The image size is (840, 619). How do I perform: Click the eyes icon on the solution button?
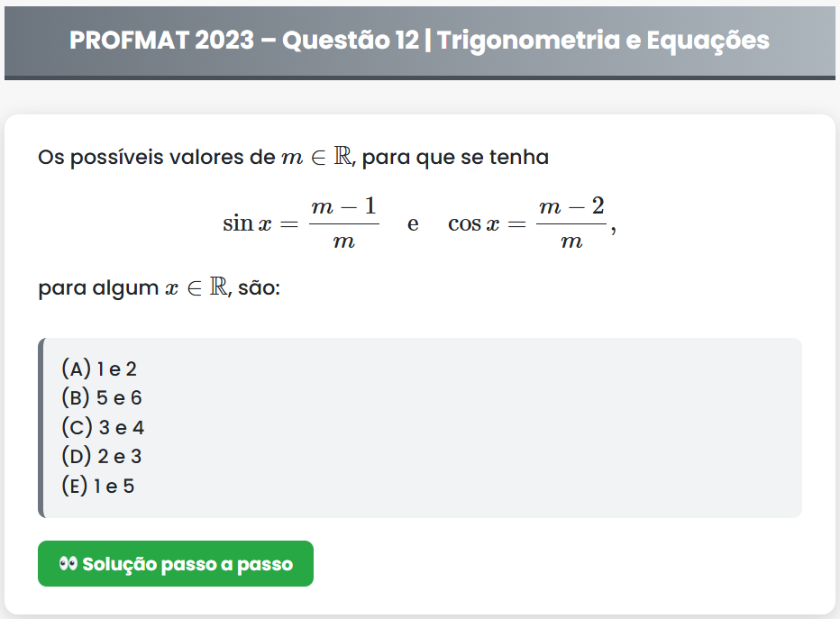click(68, 564)
